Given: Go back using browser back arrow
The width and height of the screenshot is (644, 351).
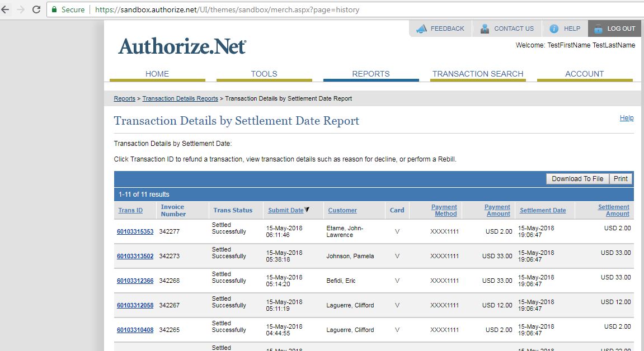Looking at the screenshot, I should click(5, 10).
